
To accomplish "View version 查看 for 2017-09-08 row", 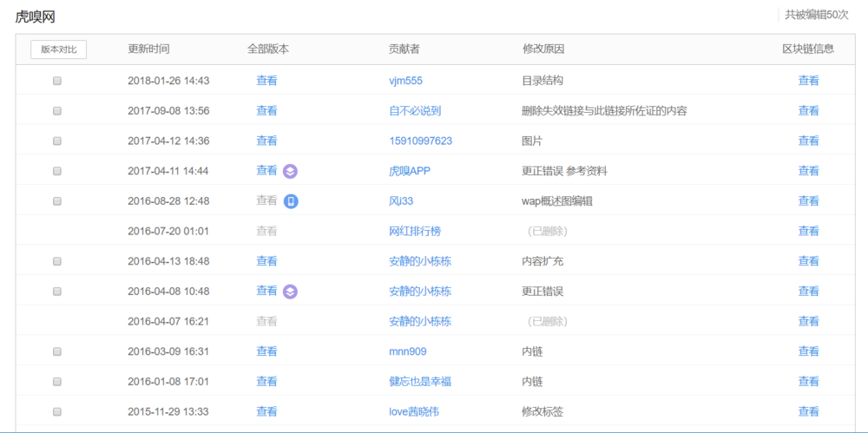I will [266, 111].
